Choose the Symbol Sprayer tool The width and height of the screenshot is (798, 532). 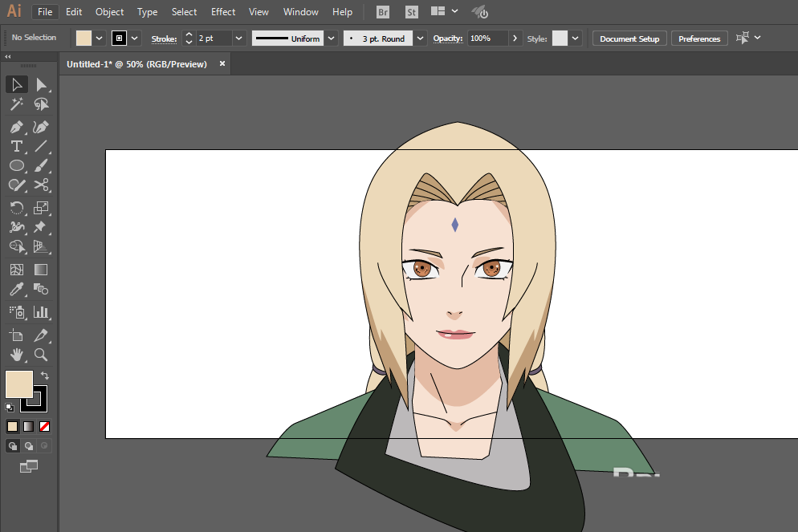(x=17, y=312)
